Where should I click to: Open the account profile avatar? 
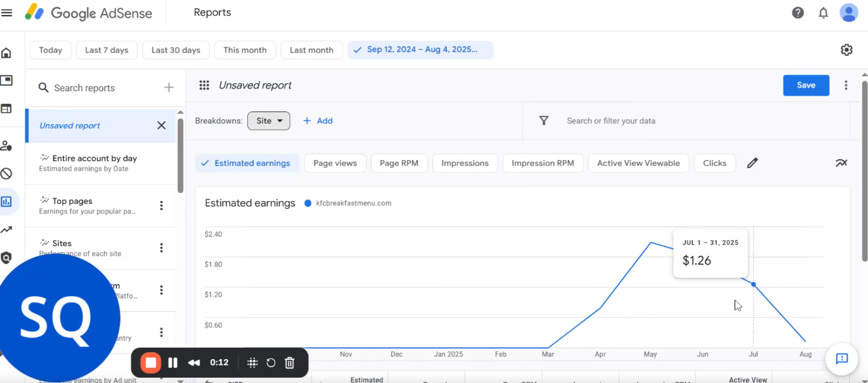[849, 13]
